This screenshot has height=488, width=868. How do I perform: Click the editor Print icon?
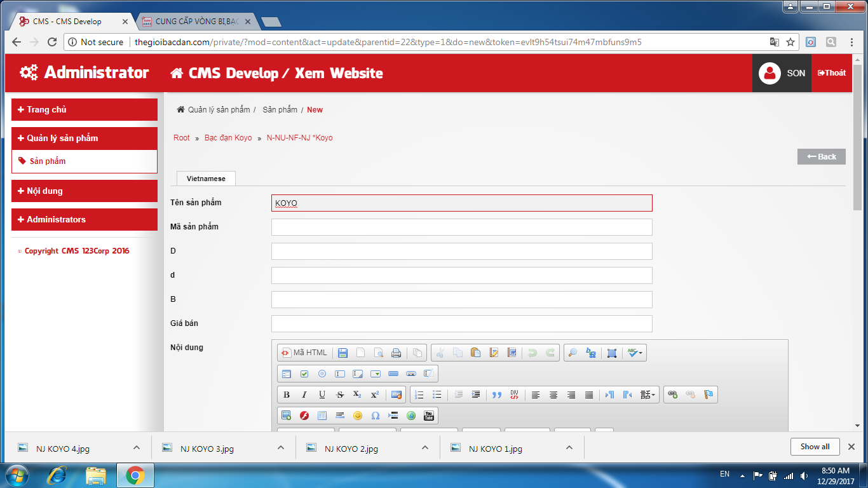tap(396, 353)
